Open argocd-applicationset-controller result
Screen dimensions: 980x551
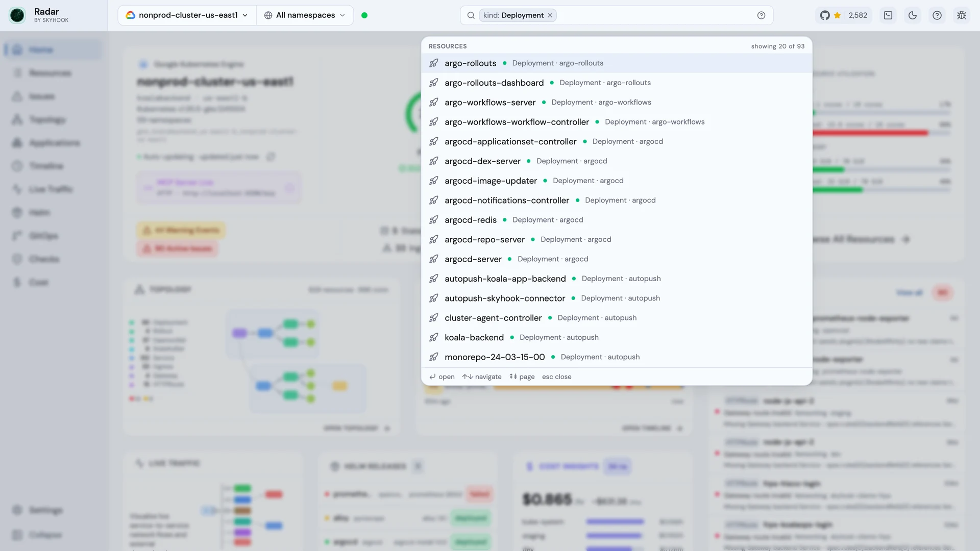[x=617, y=141]
